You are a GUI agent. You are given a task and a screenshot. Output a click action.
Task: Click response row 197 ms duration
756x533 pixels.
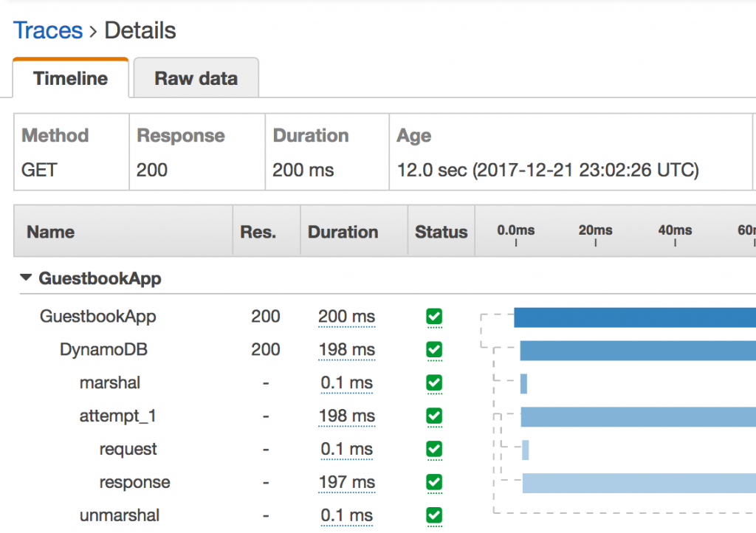point(347,482)
